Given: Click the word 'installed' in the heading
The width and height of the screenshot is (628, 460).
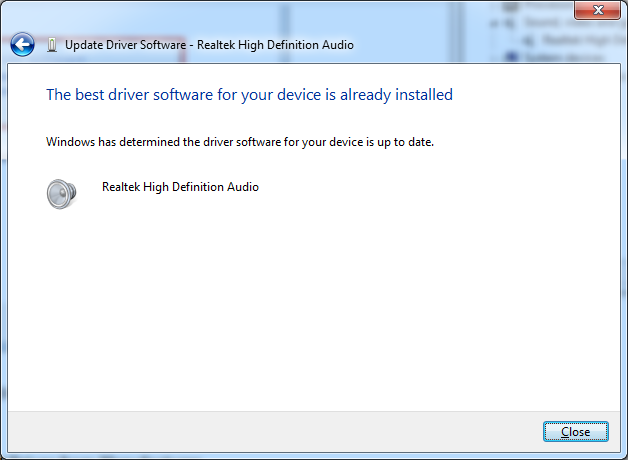Looking at the screenshot, I should pyautogui.click(x=422, y=95).
